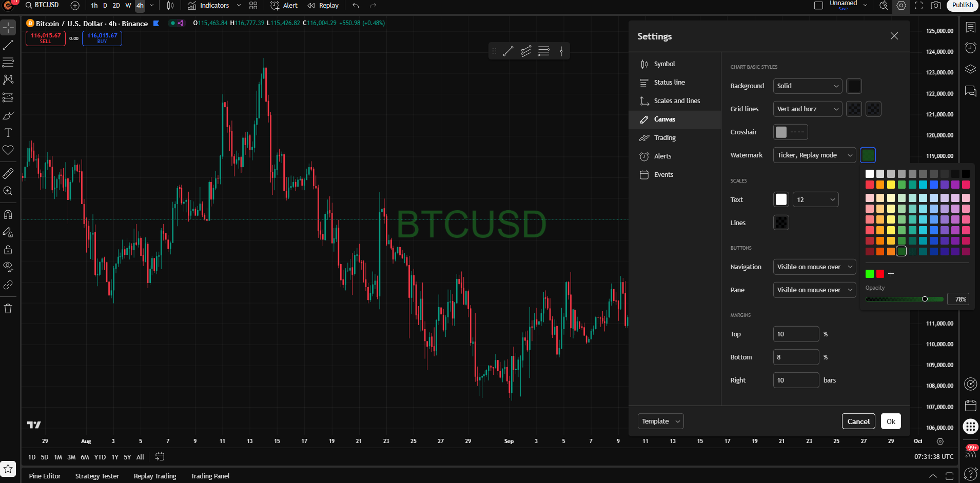Image resolution: width=980 pixels, height=483 pixels.
Task: Close the Settings dialog
Action: coord(894,36)
